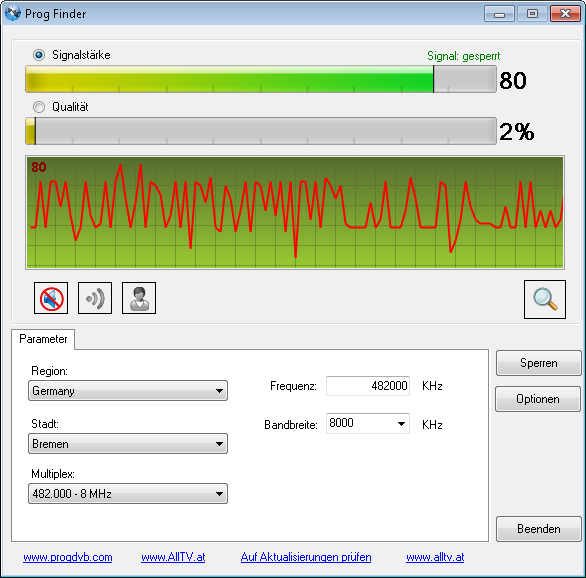Click the sound beep signal icon button
Viewport: 586px width, 578px height.
pyautogui.click(x=95, y=298)
